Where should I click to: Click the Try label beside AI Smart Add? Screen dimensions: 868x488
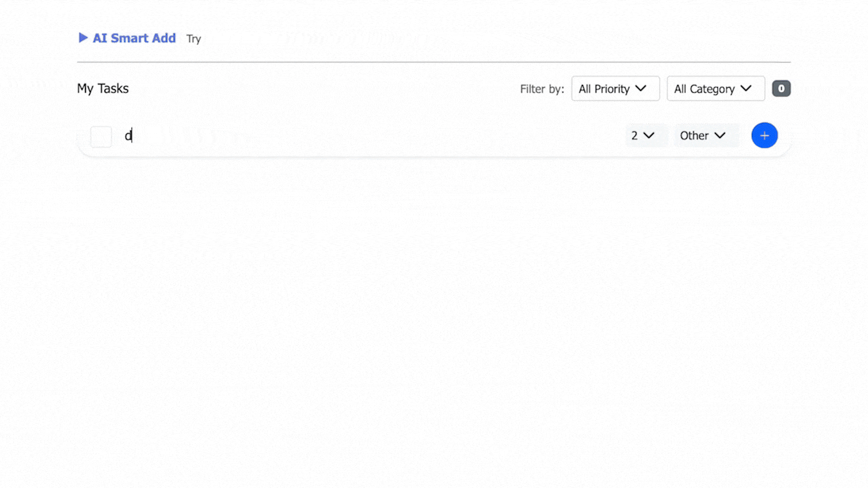pos(193,39)
